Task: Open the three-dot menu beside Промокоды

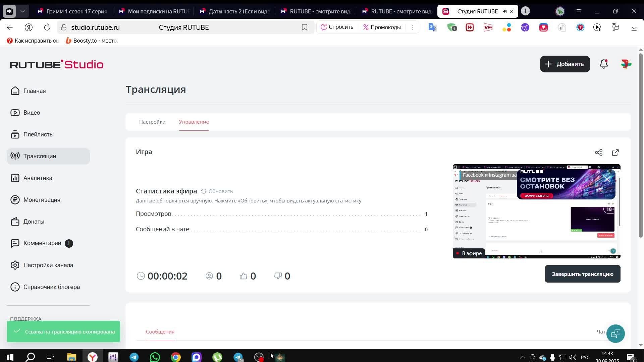Action: [x=412, y=27]
